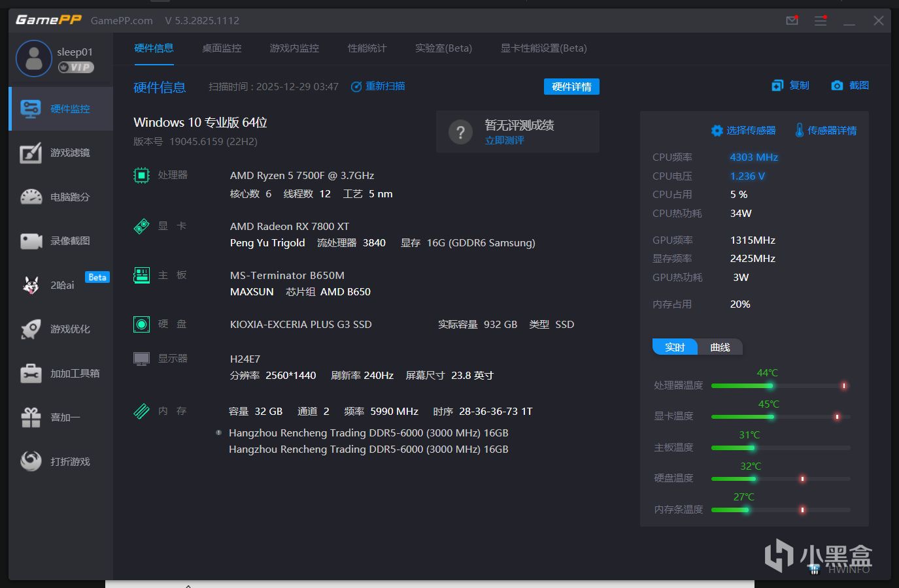The width and height of the screenshot is (899, 588).
Task: Select the 实时 temperature view
Action: (675, 347)
